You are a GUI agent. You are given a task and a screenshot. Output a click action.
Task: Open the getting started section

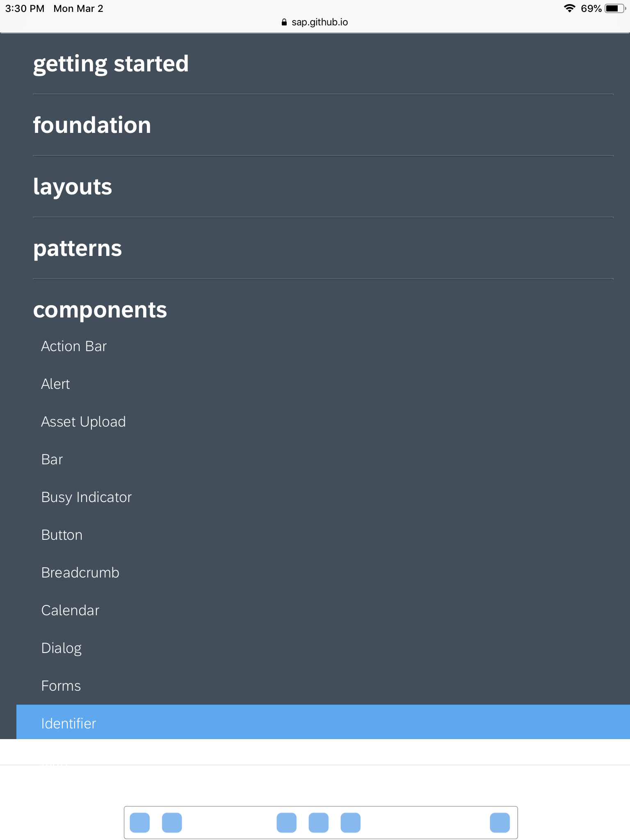click(x=111, y=64)
